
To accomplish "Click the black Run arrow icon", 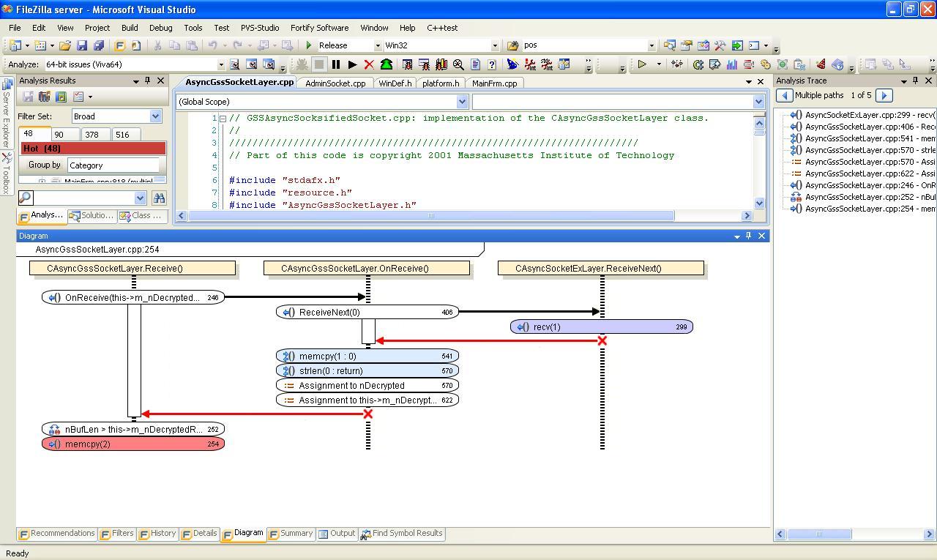I will (352, 64).
